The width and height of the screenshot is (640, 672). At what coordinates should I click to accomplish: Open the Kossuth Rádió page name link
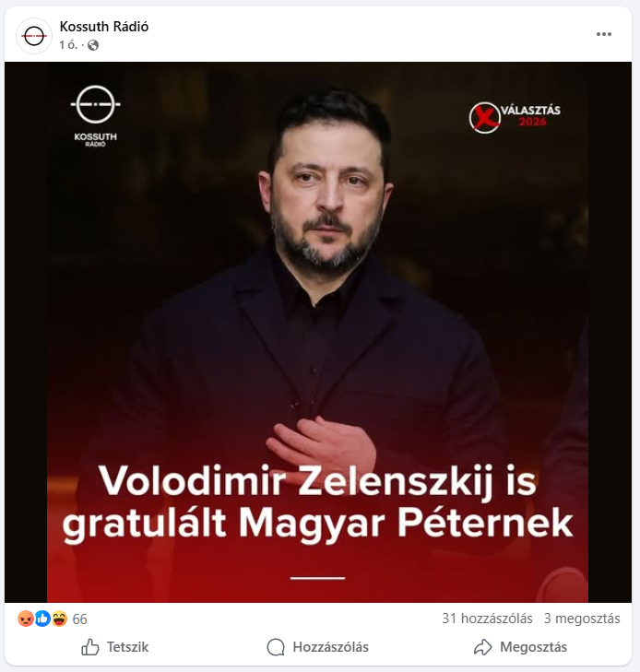pos(104,27)
